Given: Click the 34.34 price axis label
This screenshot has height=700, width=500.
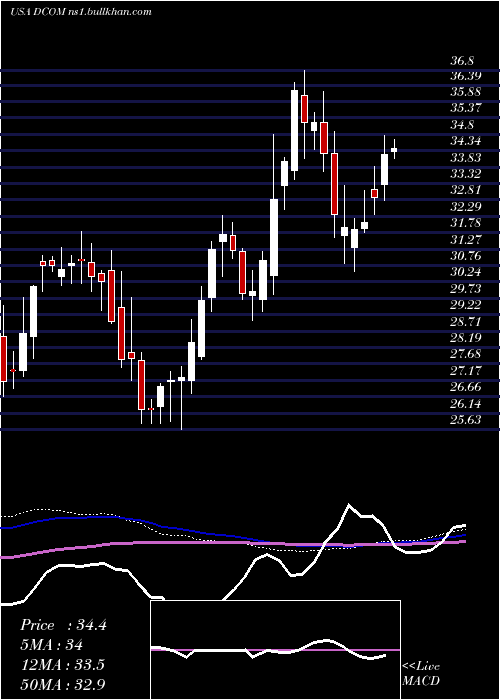Looking at the screenshot, I should (466, 142).
